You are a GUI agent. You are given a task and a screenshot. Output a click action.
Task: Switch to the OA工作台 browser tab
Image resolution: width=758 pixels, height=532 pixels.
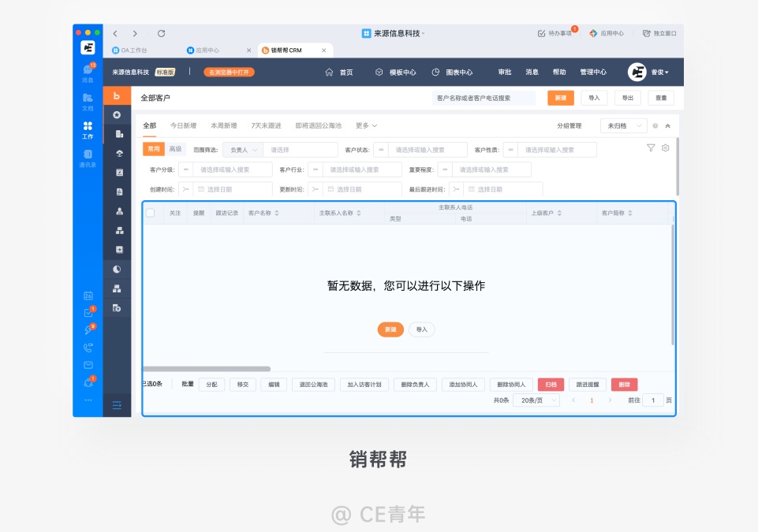[129, 50]
